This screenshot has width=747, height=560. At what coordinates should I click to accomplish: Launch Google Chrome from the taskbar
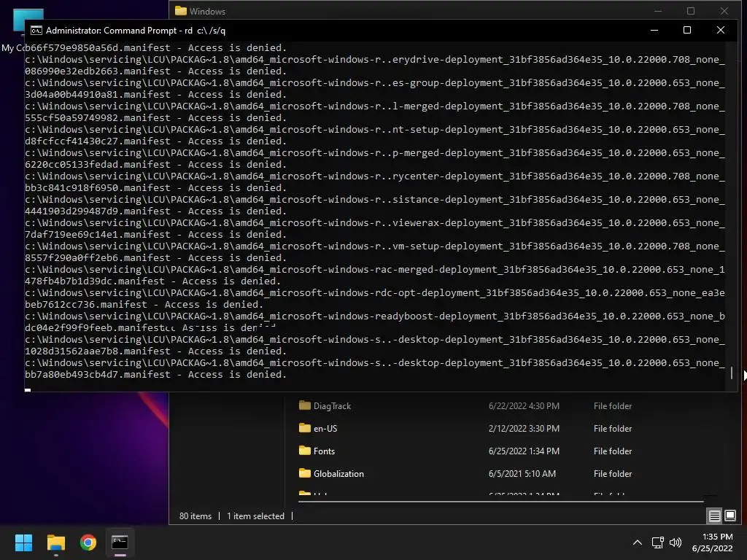click(88, 542)
